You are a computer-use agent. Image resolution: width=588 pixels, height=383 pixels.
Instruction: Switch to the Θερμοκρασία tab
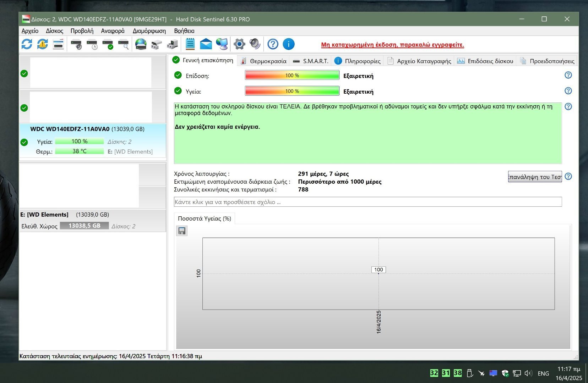tap(263, 61)
